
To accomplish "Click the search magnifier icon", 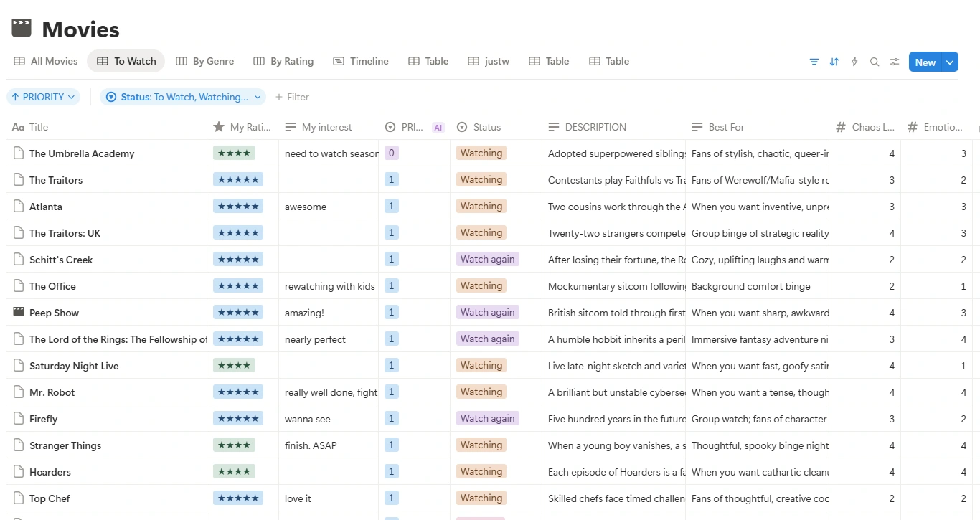I will click(x=874, y=62).
